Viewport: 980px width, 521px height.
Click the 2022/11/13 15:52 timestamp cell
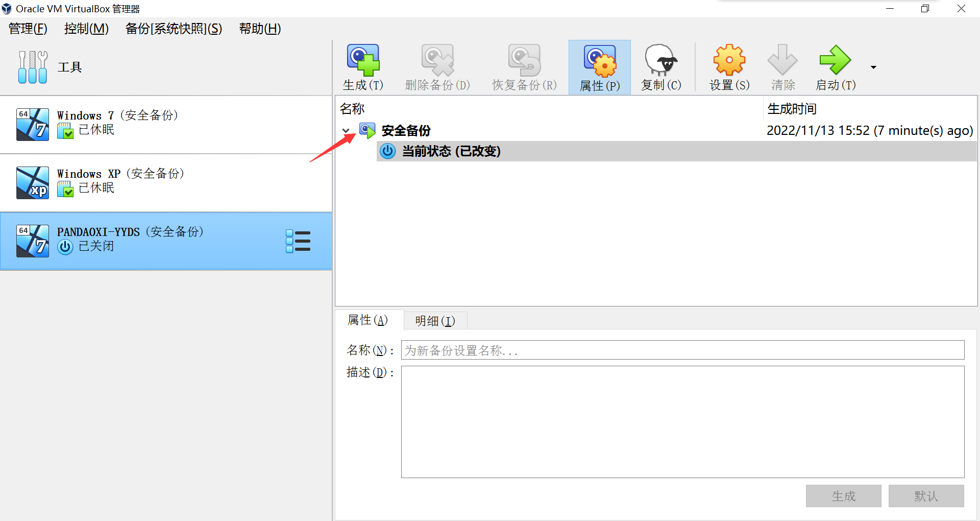870,131
